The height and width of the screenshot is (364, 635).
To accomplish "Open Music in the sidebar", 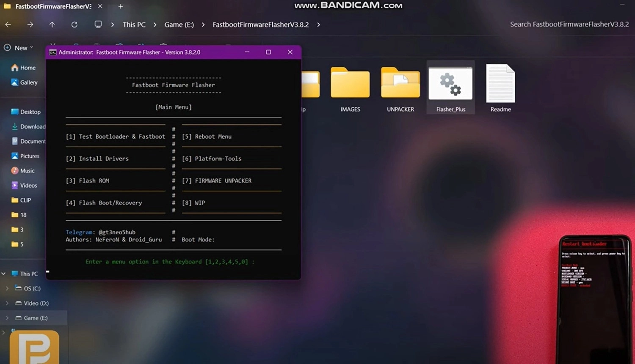I will point(23,171).
